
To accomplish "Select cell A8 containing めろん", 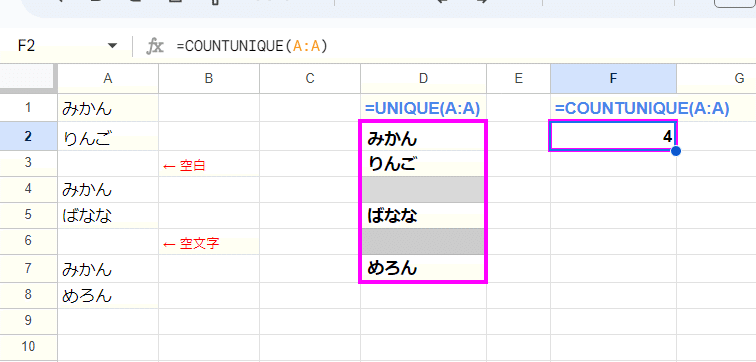I will point(108,295).
